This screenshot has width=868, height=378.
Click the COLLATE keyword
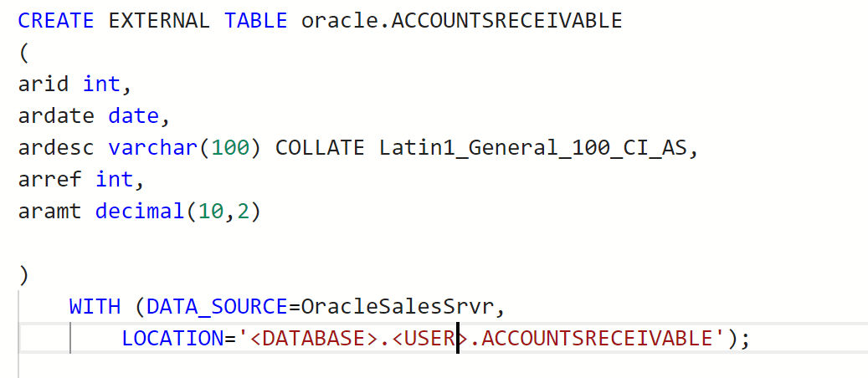pyautogui.click(x=320, y=148)
